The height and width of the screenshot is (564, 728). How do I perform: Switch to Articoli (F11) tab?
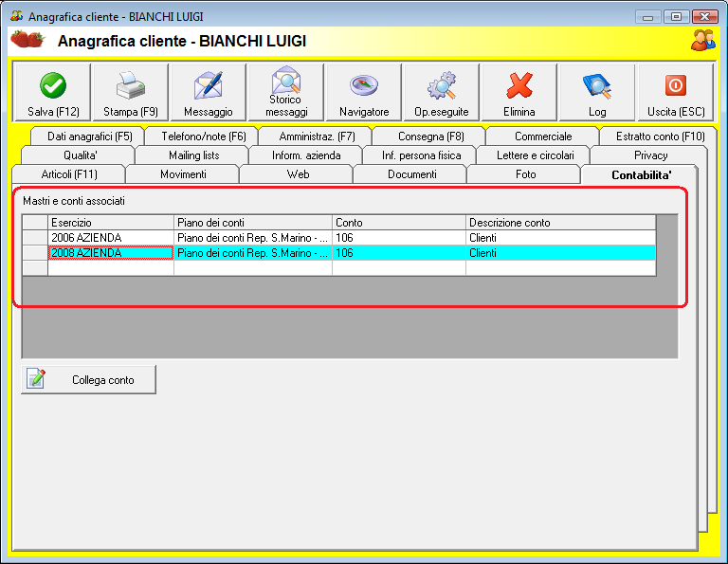click(69, 174)
